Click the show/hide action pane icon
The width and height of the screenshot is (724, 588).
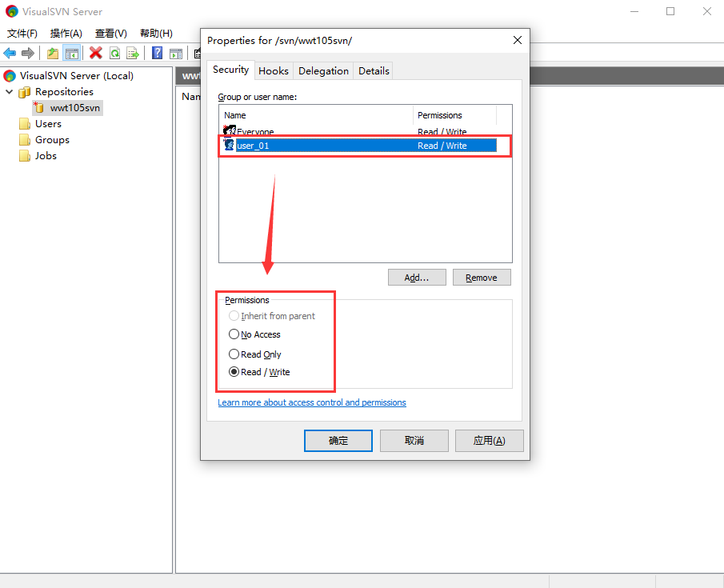tap(176, 54)
